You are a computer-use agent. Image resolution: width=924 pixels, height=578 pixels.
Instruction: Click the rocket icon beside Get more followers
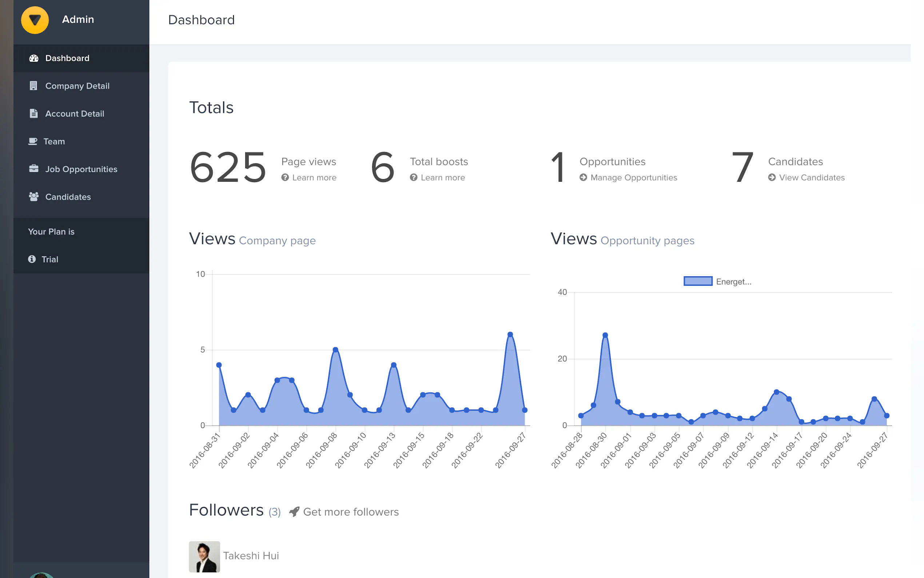click(x=294, y=511)
